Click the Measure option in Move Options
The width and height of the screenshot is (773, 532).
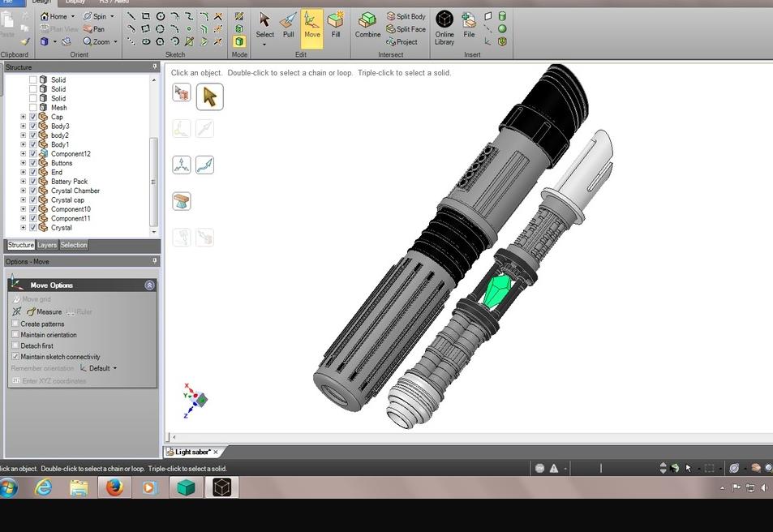(x=45, y=311)
